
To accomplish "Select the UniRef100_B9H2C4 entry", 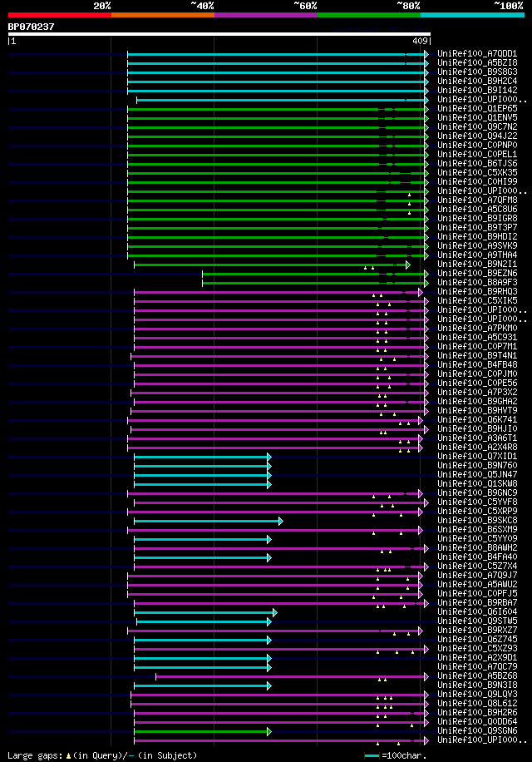I will (477, 82).
